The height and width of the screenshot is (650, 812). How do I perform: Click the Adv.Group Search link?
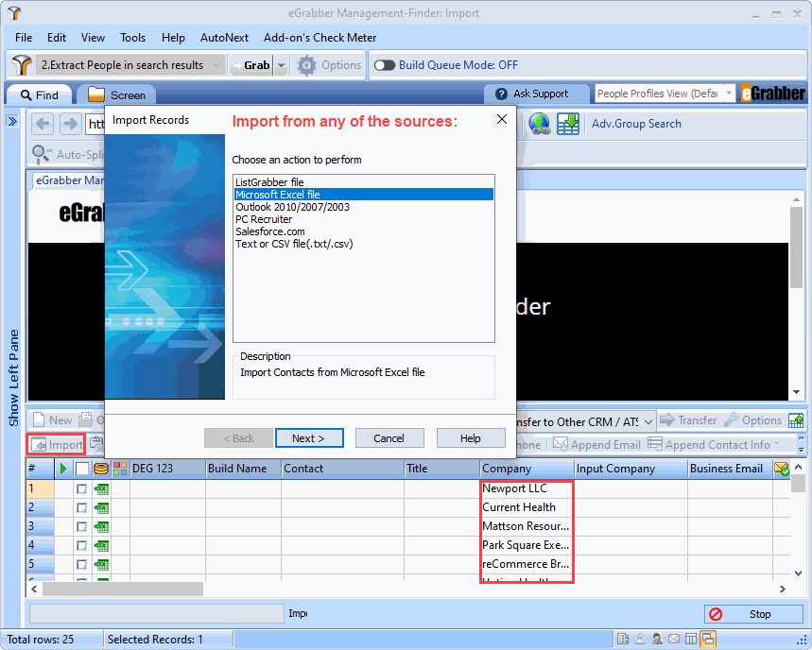(x=636, y=124)
